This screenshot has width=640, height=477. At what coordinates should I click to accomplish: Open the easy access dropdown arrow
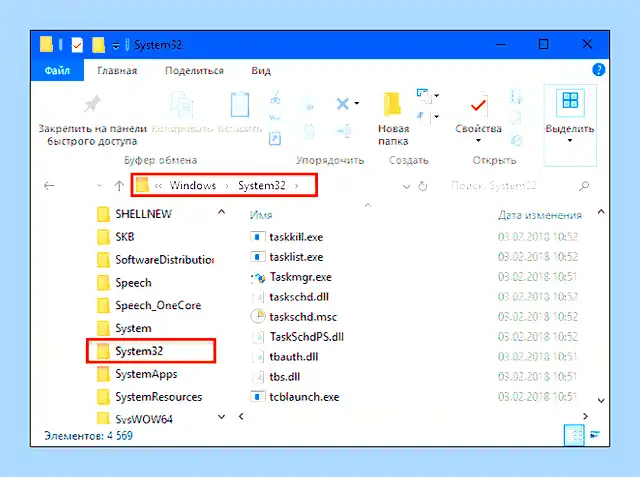coord(437,117)
